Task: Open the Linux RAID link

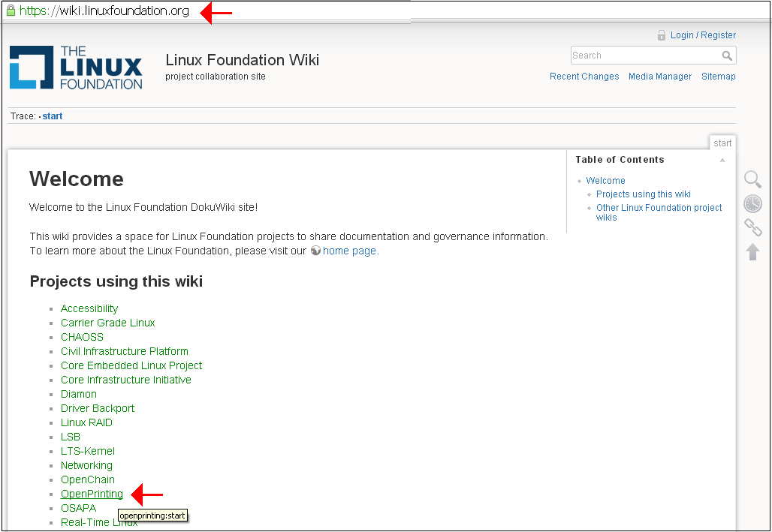Action: point(86,422)
